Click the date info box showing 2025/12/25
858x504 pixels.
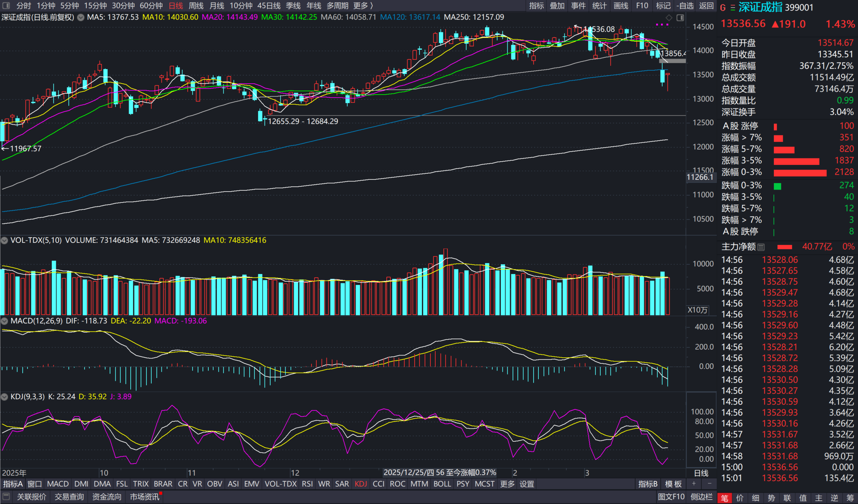click(440, 472)
